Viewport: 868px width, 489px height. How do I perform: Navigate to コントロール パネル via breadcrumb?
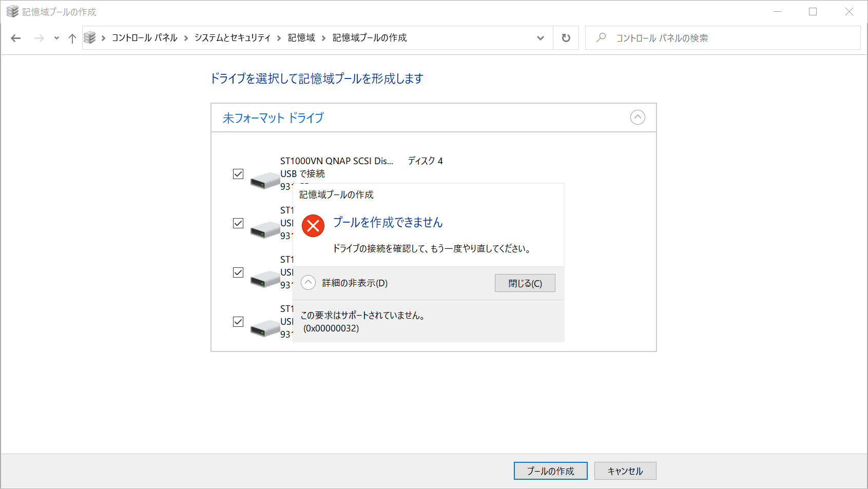[143, 37]
